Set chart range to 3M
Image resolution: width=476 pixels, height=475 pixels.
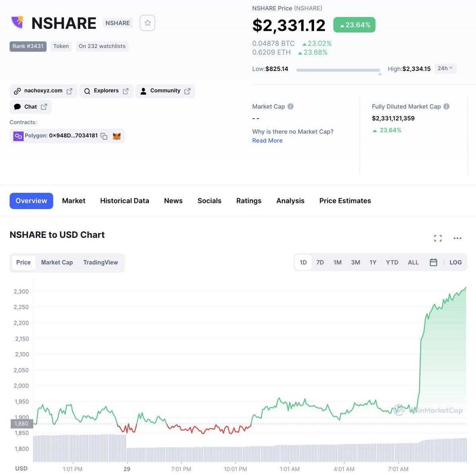click(355, 262)
